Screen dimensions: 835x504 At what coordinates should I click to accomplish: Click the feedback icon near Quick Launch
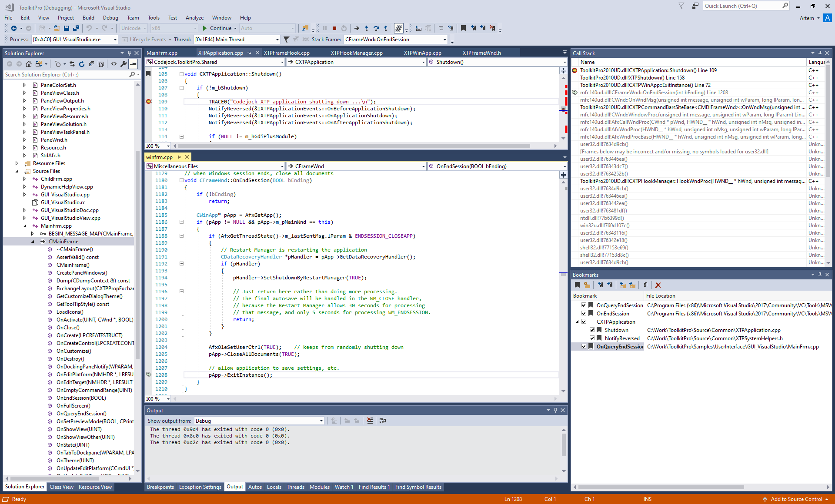(695, 6)
